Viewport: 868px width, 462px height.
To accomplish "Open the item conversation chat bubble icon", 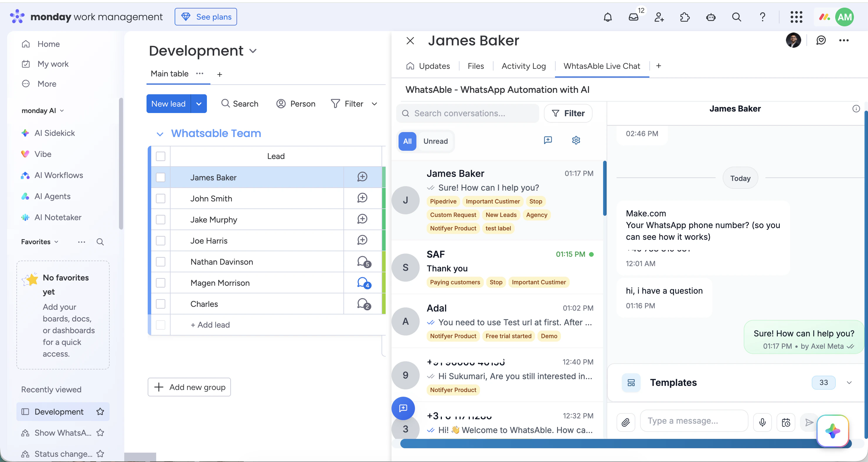I will click(821, 40).
